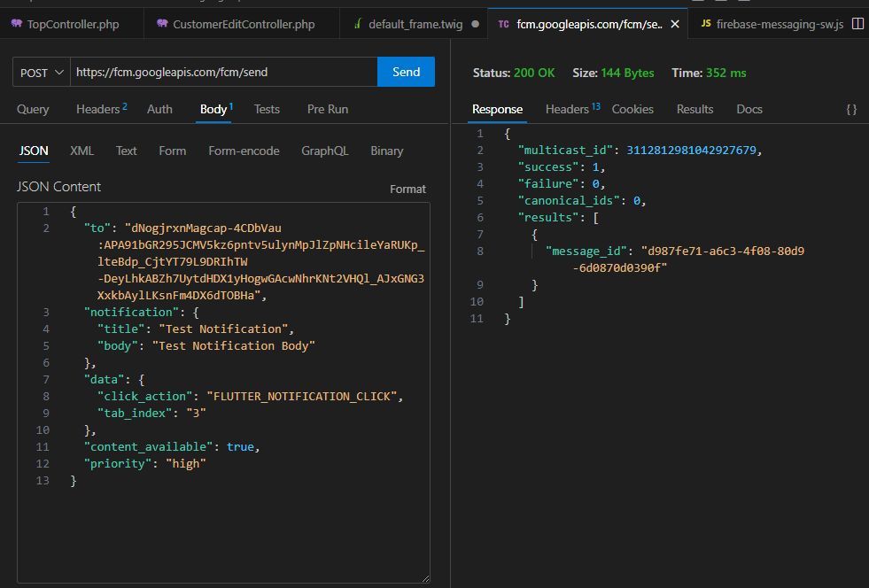Viewport: 869px width, 588px height.
Task: Close the fcm.googleapis.com request tab
Action: point(675,25)
